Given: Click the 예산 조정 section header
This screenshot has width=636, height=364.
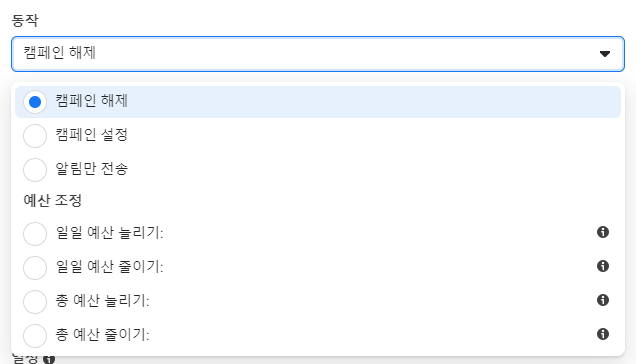Looking at the screenshot, I should click(53, 200).
